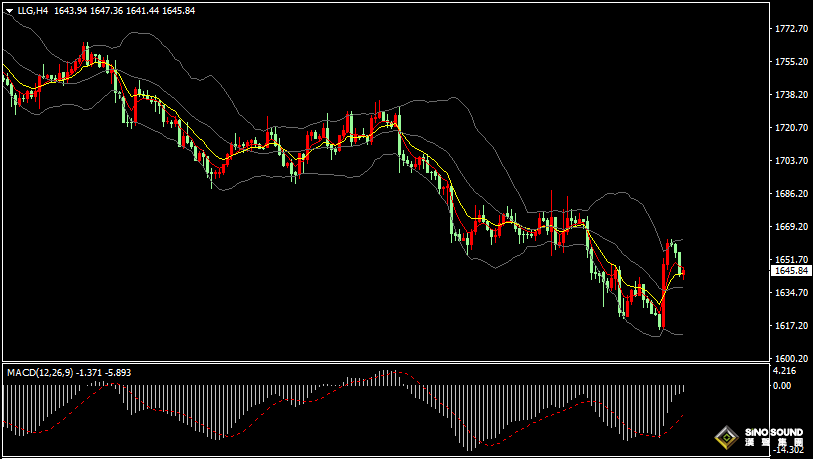Click the MACD value -5.893 in header
813x459 pixels.
(118, 372)
